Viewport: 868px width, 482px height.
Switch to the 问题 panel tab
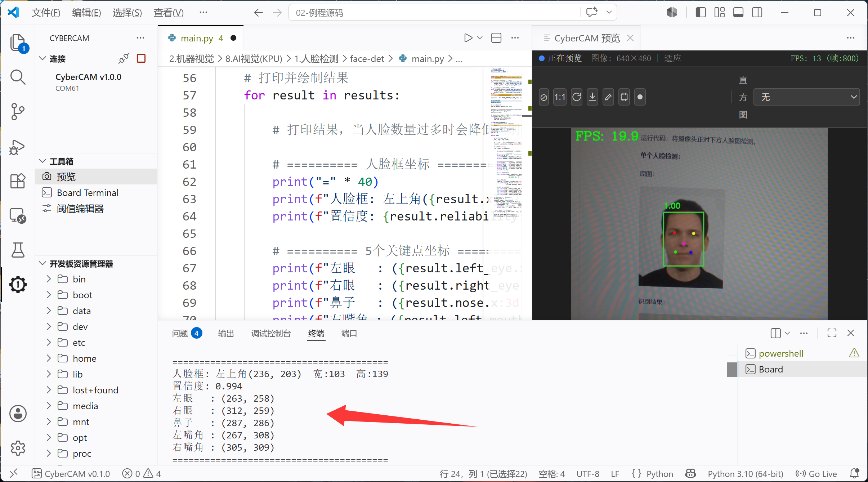coord(187,333)
